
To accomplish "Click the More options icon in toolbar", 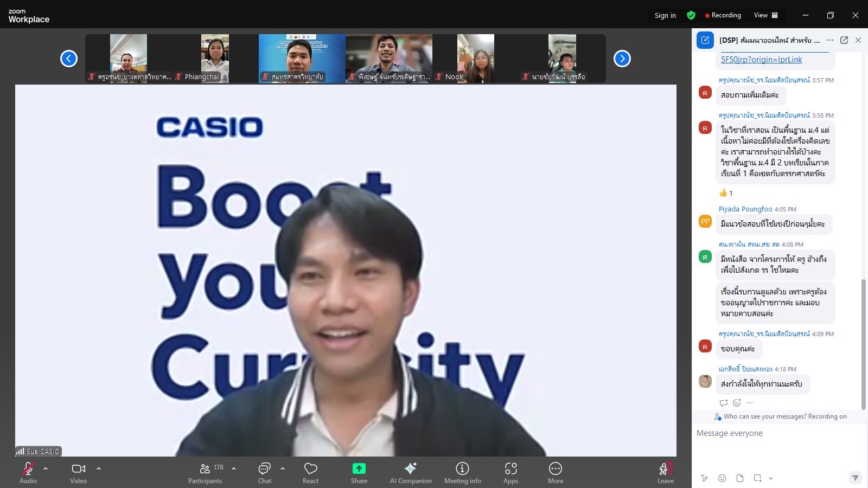I will 555,472.
